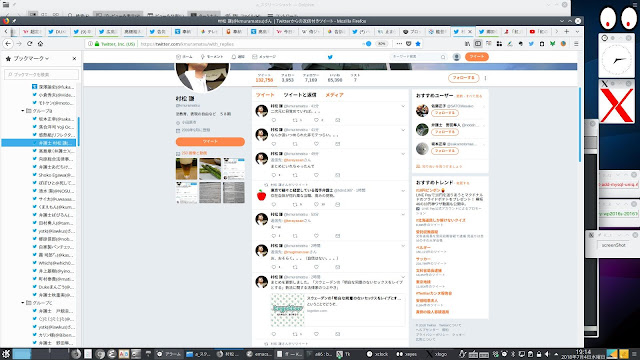
Task: Open page actions three-dot menu in address bar
Action: pos(399,44)
